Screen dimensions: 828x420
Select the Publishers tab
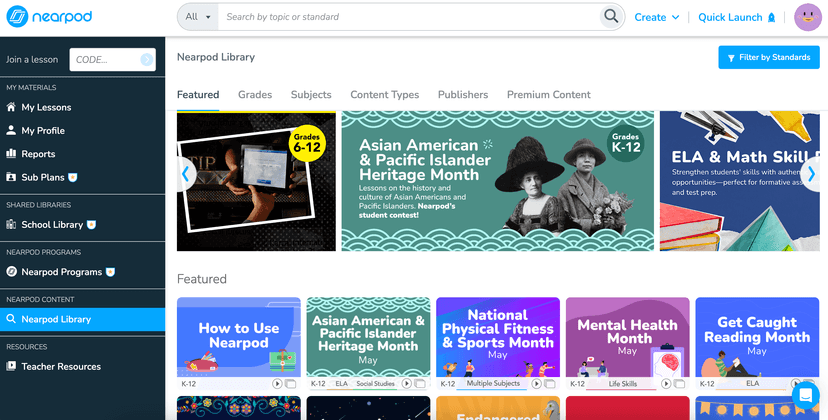point(463,95)
